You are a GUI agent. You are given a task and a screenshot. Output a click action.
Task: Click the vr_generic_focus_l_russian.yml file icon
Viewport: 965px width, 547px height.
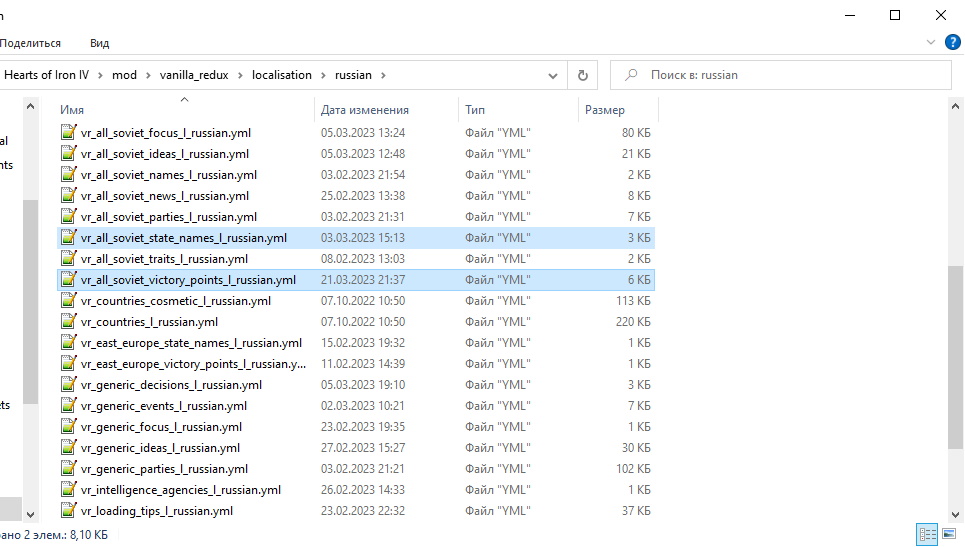point(69,426)
